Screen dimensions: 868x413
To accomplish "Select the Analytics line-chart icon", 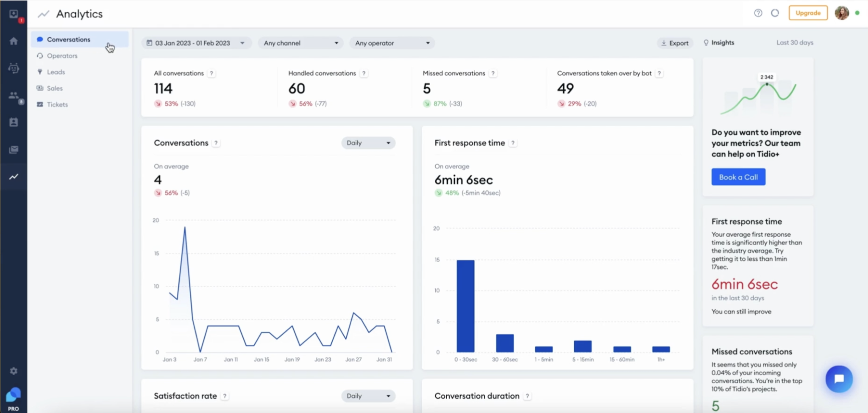I will pos(14,176).
